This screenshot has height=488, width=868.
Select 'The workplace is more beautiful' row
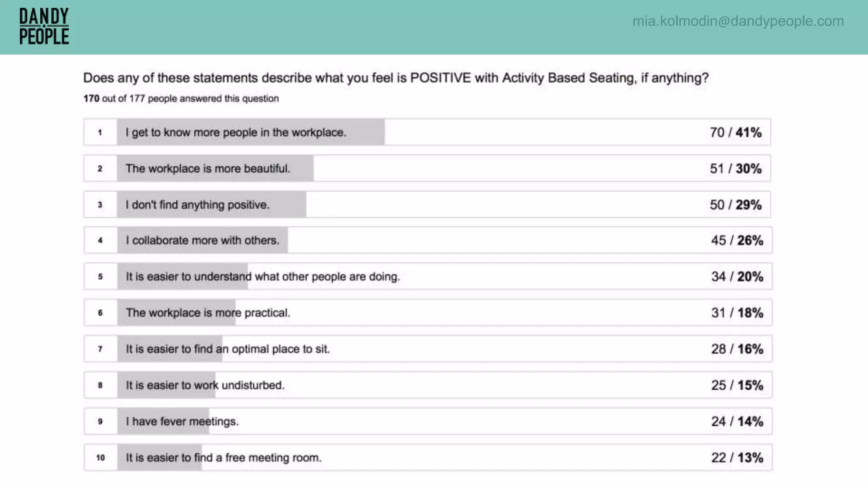[208, 169]
